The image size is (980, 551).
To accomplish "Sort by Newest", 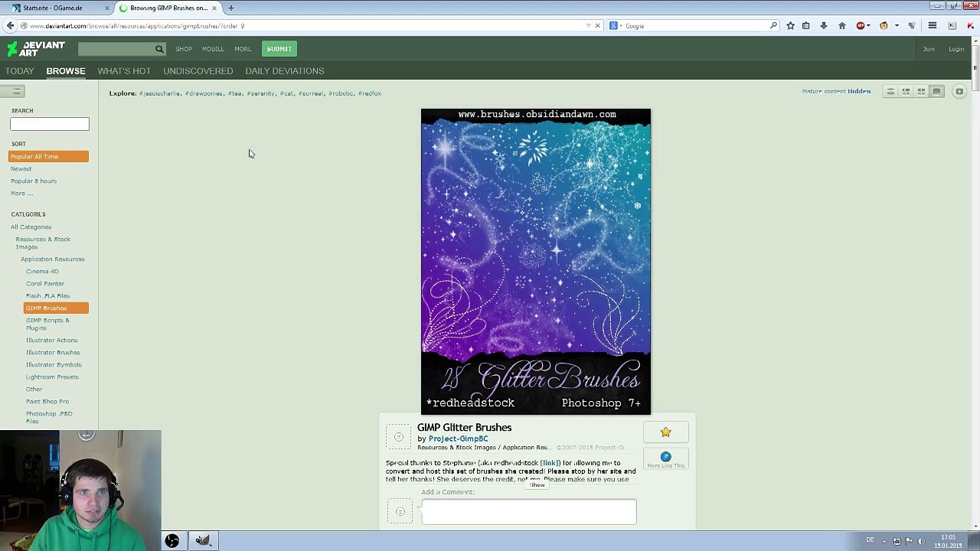I will tap(21, 169).
